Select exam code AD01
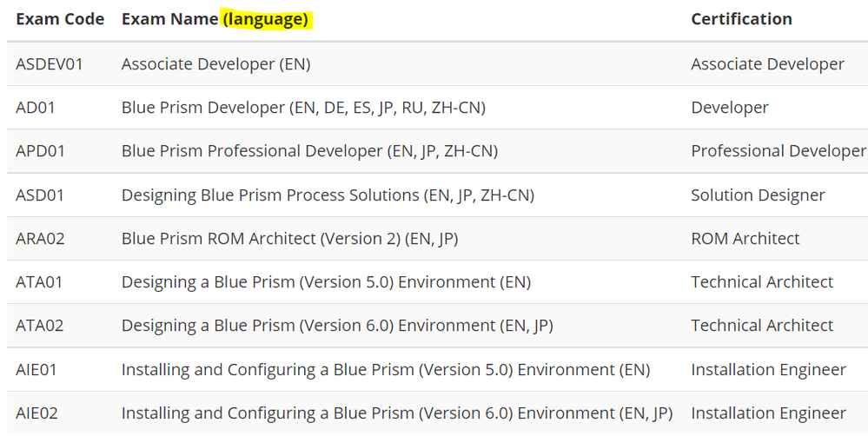868x436 pixels. click(x=35, y=108)
